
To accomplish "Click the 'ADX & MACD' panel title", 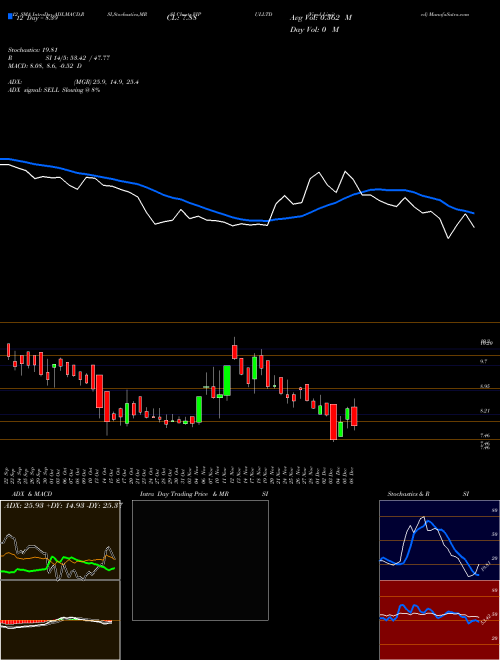I will (x=32, y=494).
